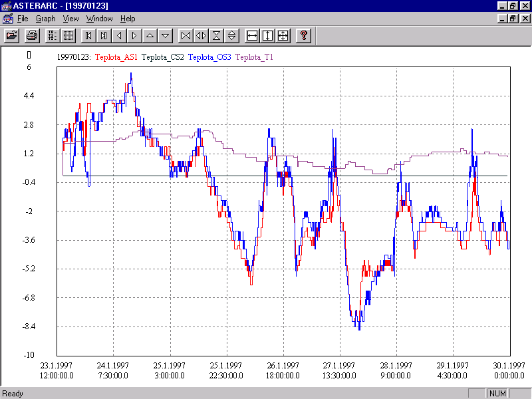This screenshot has height=399, width=532.
Task: Click the 30.1.1997 0:00:00.0 time label
Action: [509, 370]
